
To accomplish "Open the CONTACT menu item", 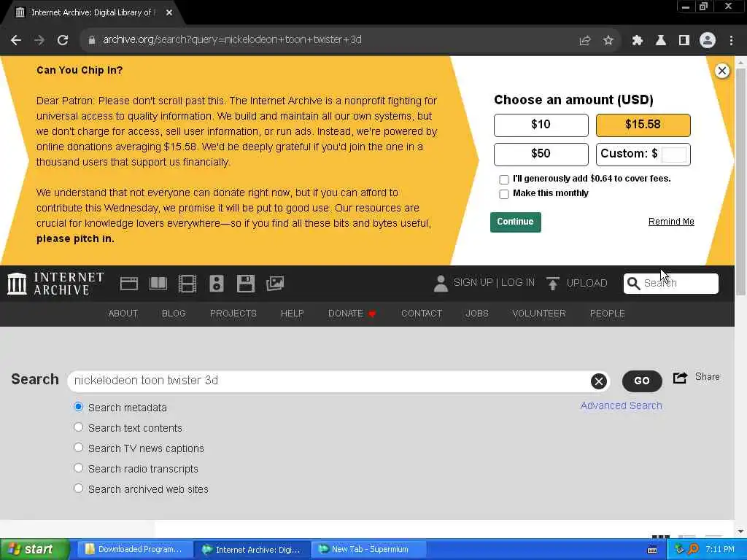I will pyautogui.click(x=422, y=314).
